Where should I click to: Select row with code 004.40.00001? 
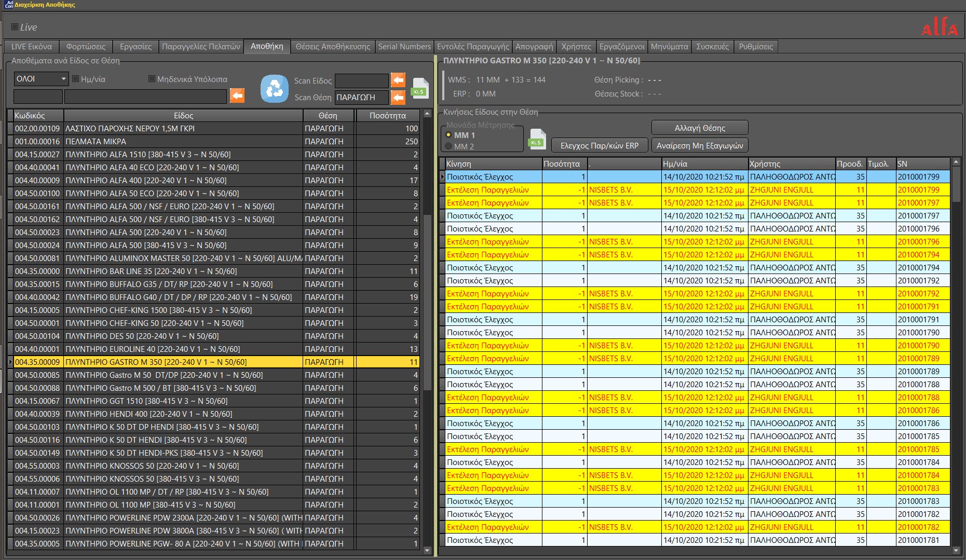(x=214, y=349)
